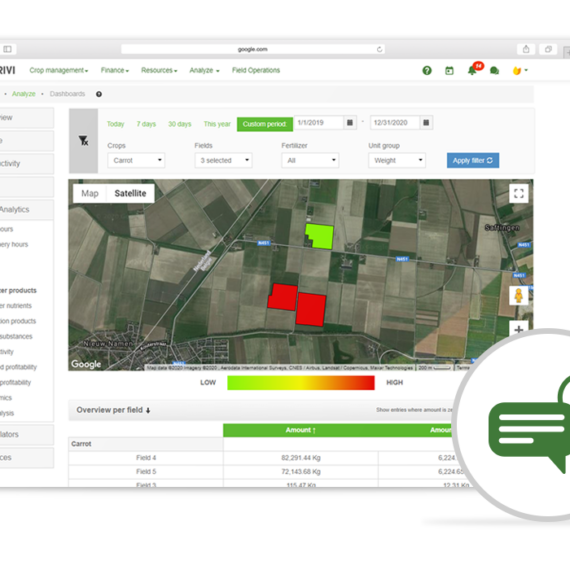The image size is (570, 570).
Task: Click the Apply filter button
Action: (473, 160)
